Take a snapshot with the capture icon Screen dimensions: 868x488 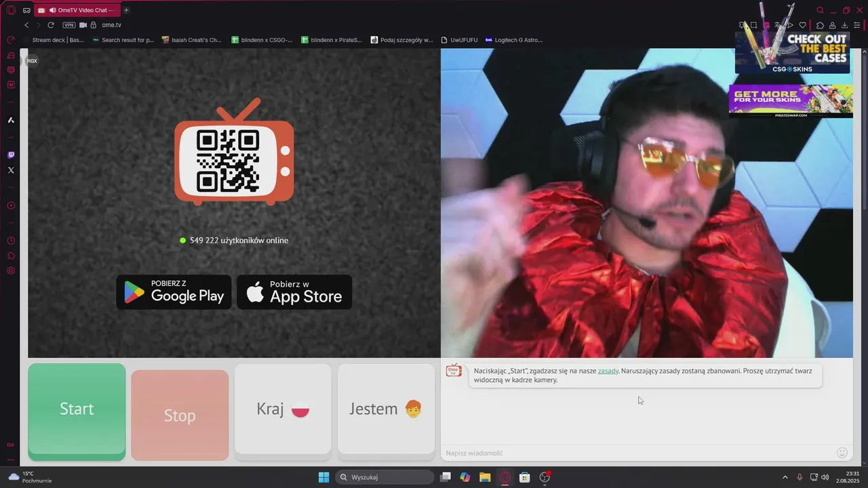point(753,25)
